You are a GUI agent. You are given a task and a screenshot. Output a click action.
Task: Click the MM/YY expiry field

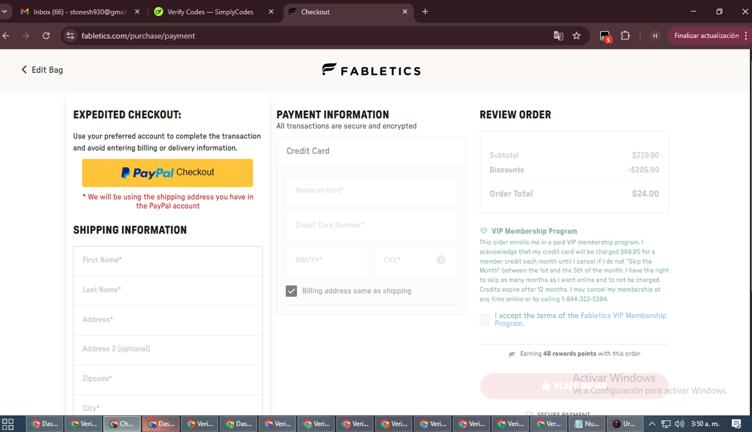pyautogui.click(x=328, y=260)
